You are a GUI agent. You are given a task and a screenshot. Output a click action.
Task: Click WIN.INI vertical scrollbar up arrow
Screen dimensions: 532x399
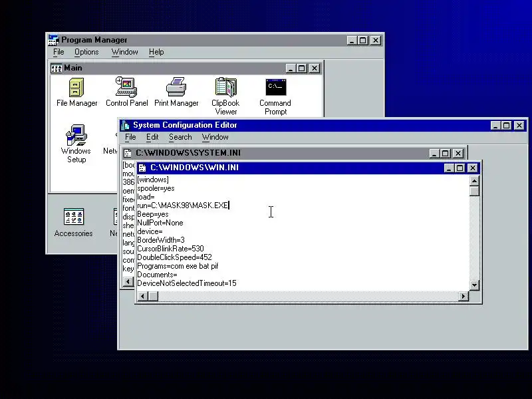tap(474, 181)
